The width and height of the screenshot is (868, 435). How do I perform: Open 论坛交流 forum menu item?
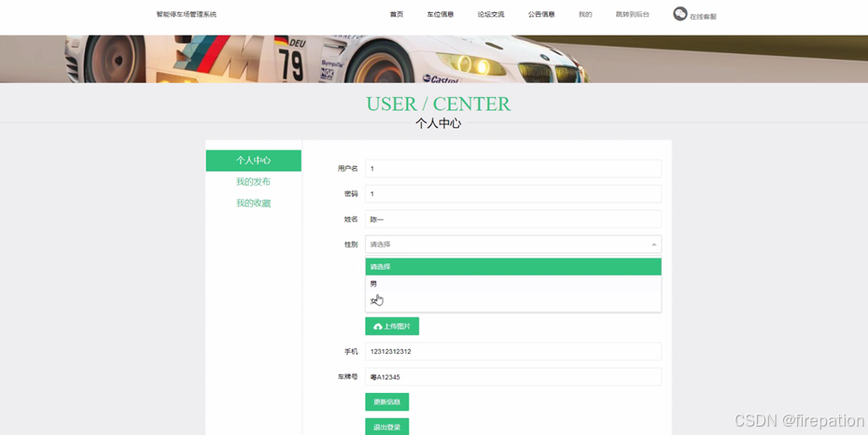click(x=491, y=14)
